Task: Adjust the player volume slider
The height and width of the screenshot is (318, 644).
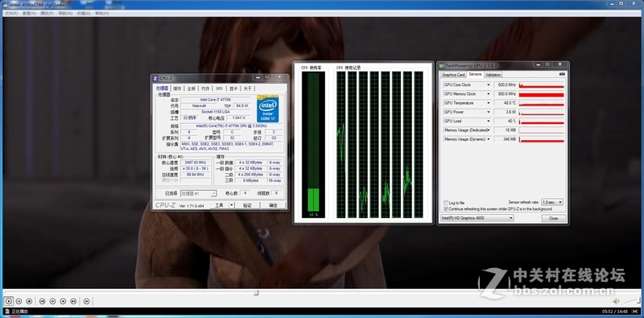Action: tap(633, 301)
